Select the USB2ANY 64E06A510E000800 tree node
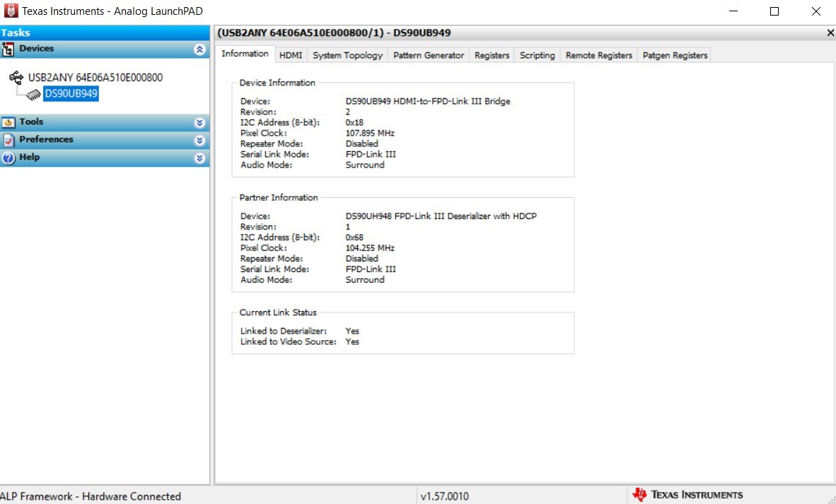 pyautogui.click(x=95, y=78)
